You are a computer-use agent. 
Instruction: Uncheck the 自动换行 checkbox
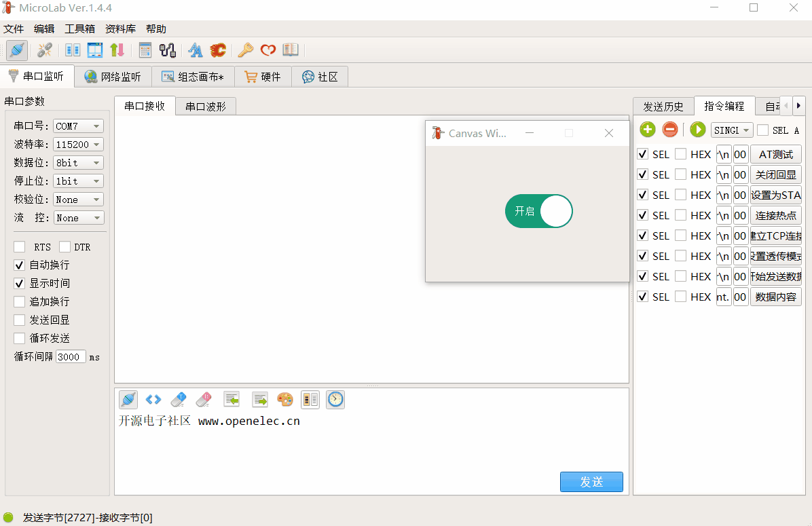tap(20, 265)
